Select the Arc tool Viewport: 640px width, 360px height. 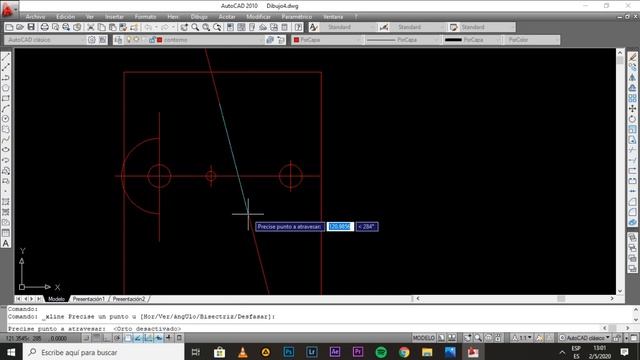tap(6, 109)
